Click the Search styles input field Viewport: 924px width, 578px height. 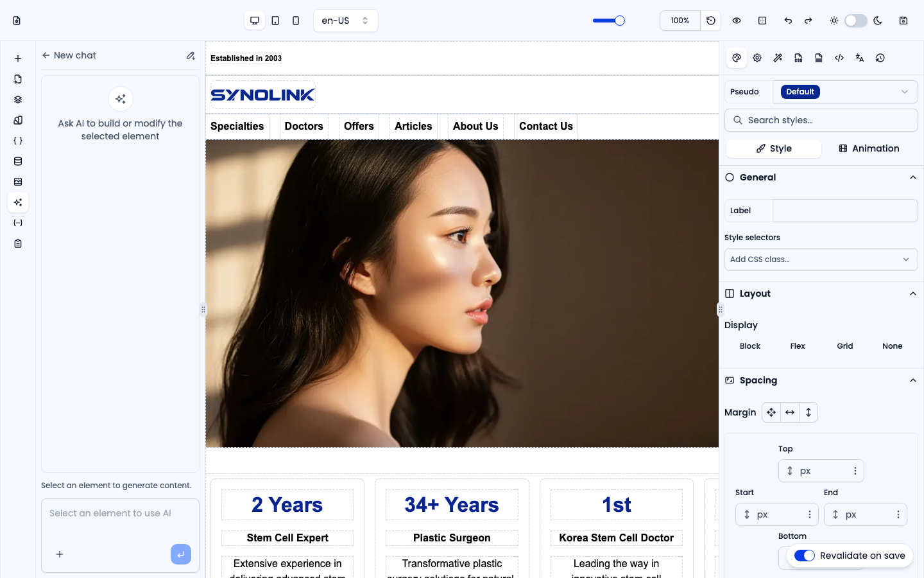821,120
